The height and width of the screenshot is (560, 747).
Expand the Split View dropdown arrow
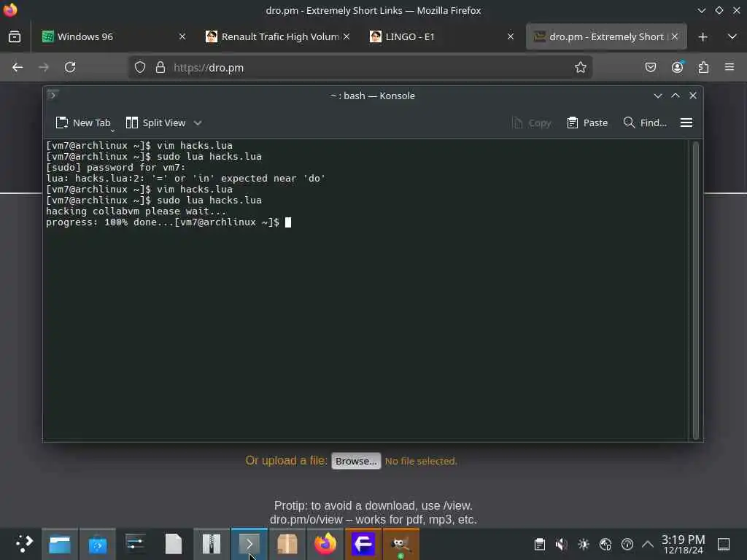[198, 122]
